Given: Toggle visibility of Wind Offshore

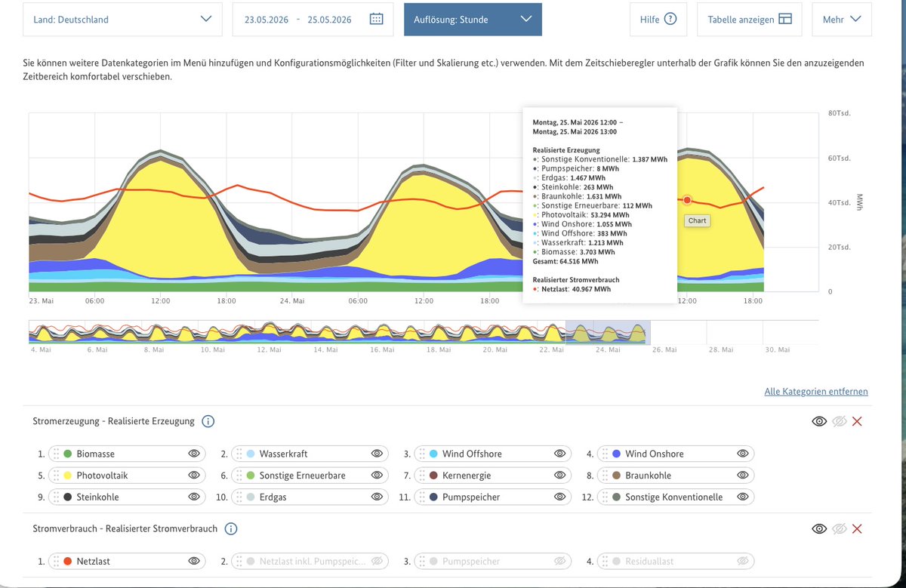Looking at the screenshot, I should (559, 454).
